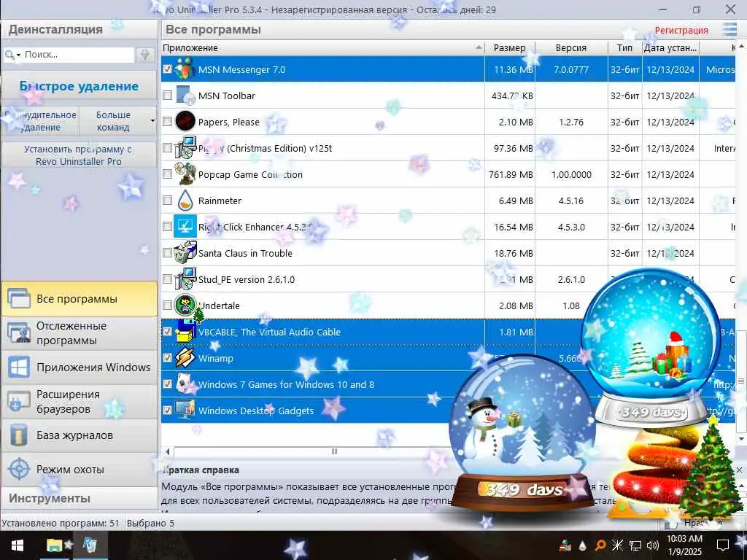Click Установить программу с Revo Uninstaller Pro
The height and width of the screenshot is (560, 747).
(79, 155)
